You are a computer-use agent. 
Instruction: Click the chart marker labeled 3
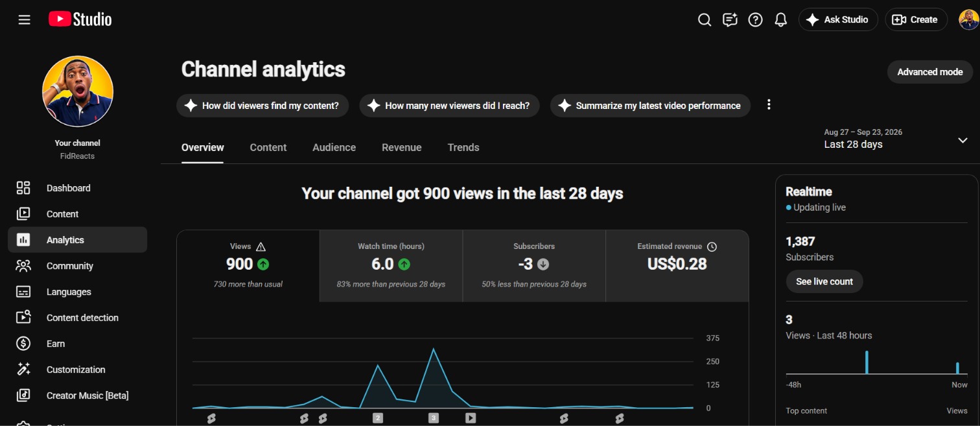tap(434, 418)
